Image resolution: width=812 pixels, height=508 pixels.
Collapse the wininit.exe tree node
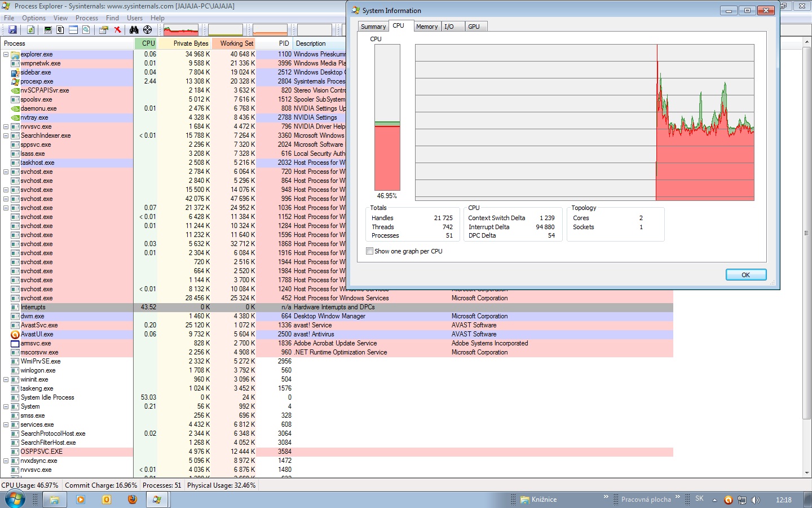pos(6,379)
